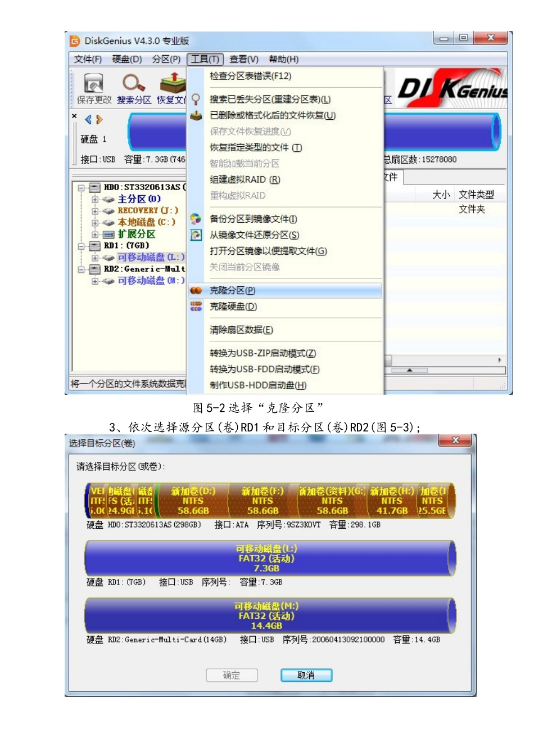534x756 pixels.
Task: Click the 恢复文件 recover files toolbar icon
Action: point(173,83)
